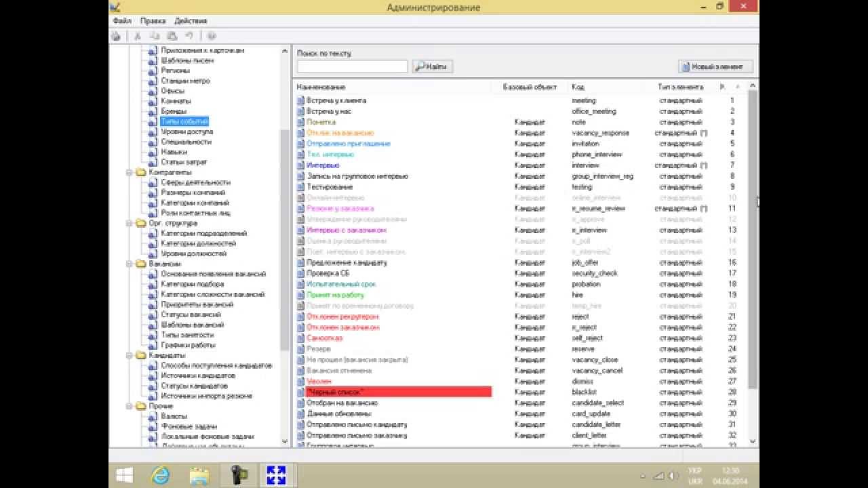Collapse the 'Вакансии' tree folder

(x=130, y=264)
